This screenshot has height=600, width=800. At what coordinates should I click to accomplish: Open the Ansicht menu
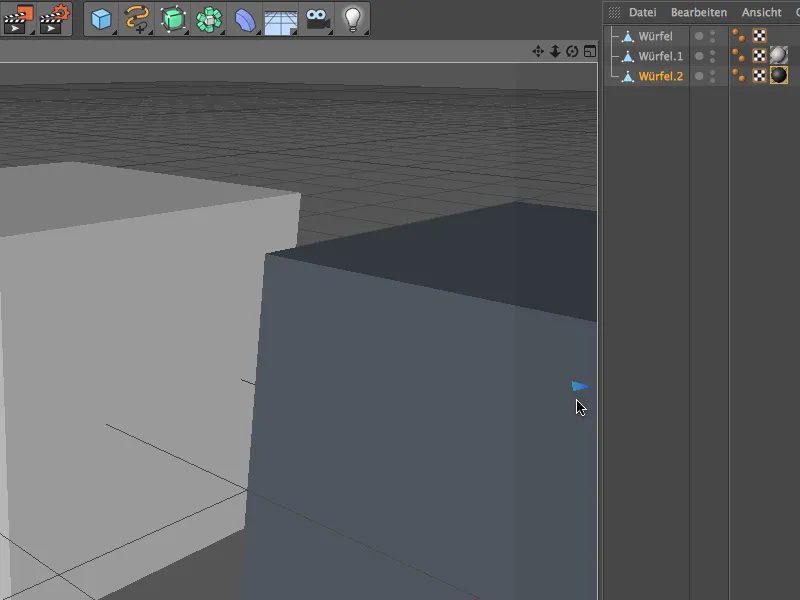point(761,12)
